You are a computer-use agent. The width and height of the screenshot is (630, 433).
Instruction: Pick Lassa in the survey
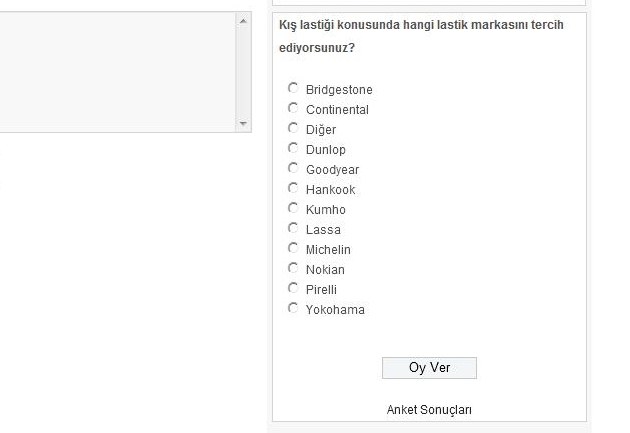pyautogui.click(x=293, y=228)
